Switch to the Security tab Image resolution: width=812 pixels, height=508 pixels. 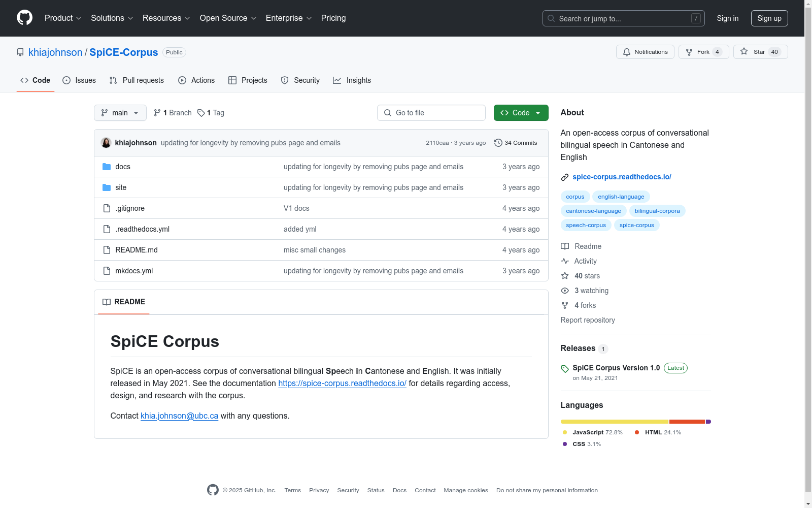[300, 80]
